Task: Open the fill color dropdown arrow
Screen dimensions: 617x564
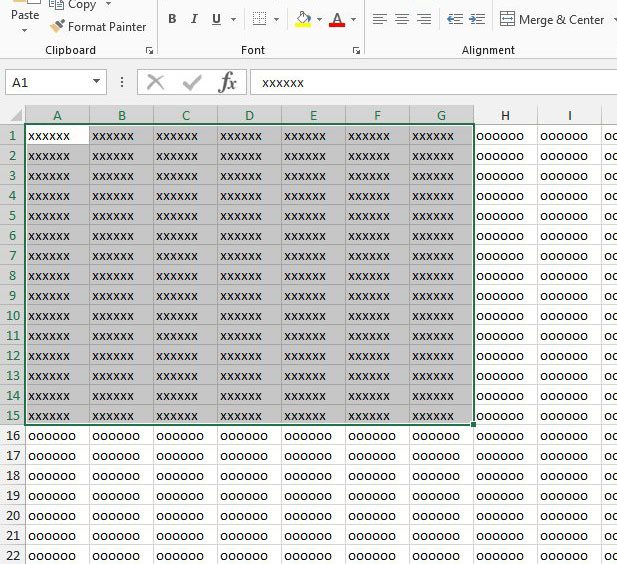Action: [x=318, y=19]
